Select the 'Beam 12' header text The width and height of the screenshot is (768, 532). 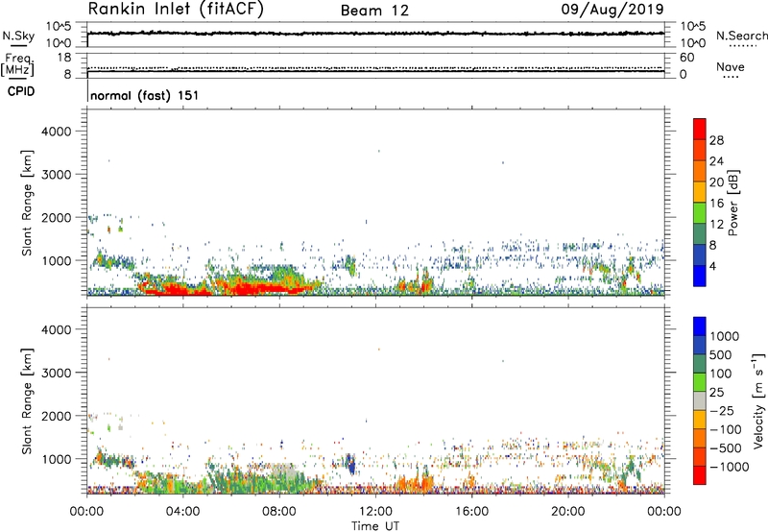(374, 11)
